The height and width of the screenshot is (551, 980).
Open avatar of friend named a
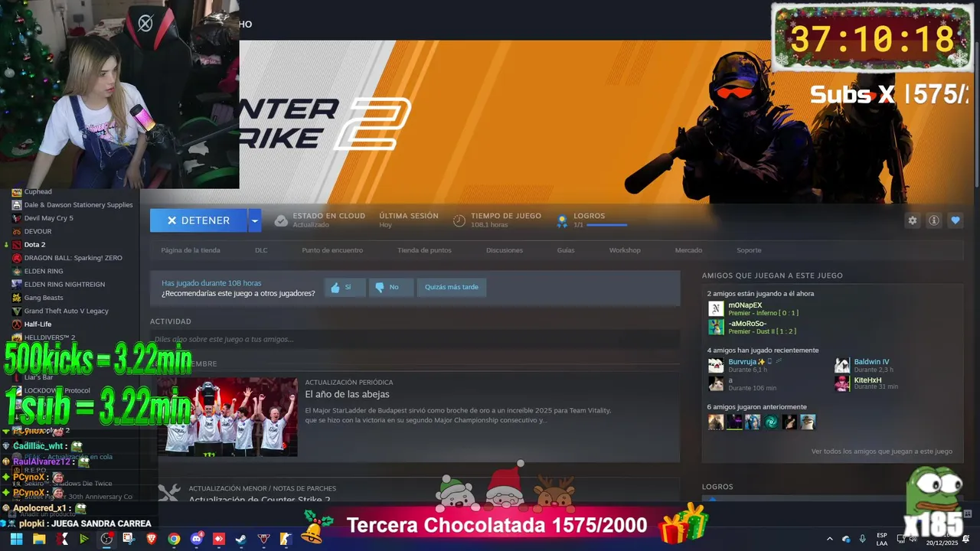click(x=716, y=383)
